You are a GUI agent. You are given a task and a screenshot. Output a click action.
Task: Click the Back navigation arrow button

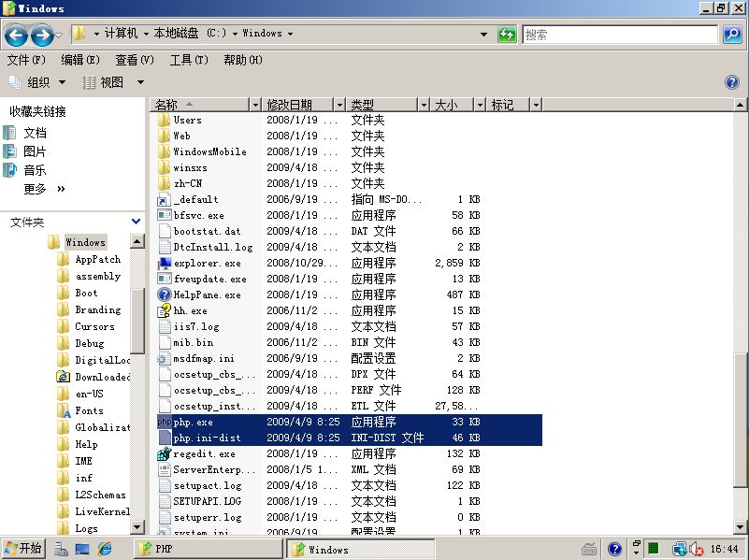(16, 36)
